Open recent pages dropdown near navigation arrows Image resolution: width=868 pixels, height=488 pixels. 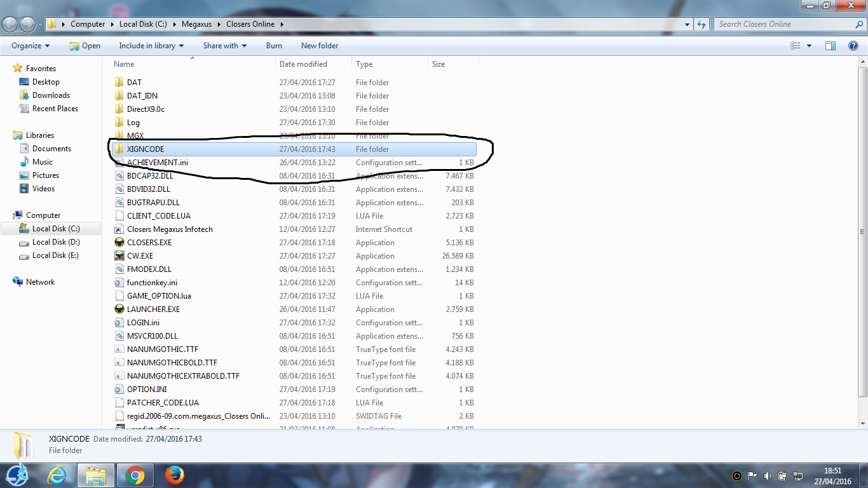click(x=41, y=25)
